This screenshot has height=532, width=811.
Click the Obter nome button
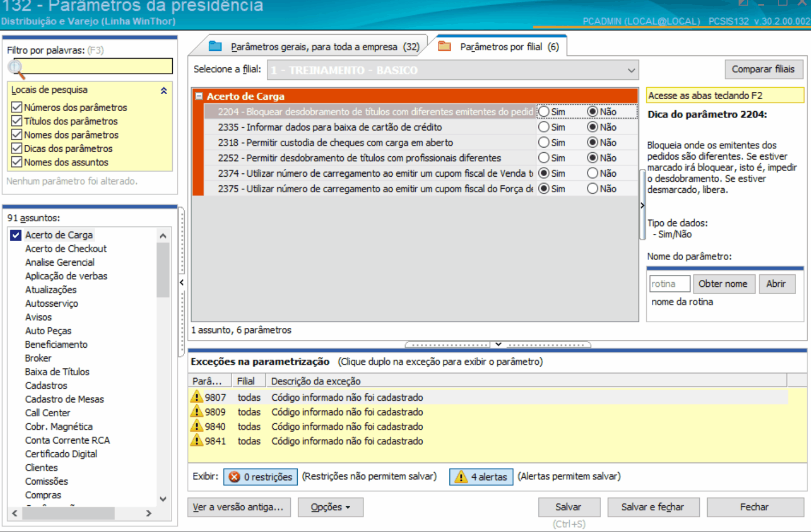pos(723,284)
